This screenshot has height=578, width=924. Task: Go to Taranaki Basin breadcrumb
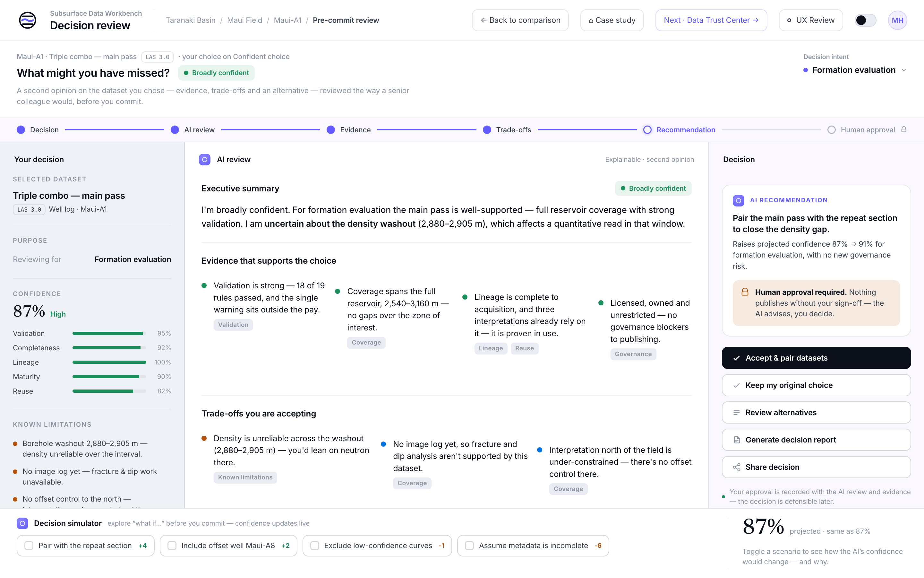tap(191, 20)
